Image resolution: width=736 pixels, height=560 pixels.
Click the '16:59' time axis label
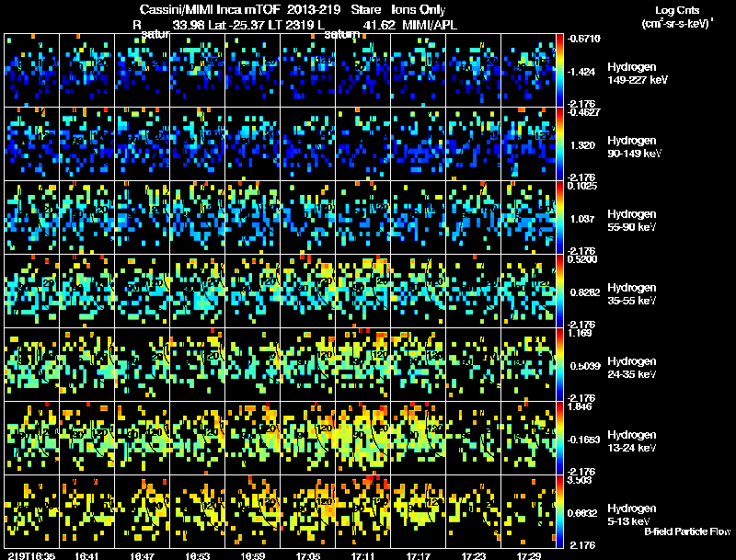click(252, 556)
